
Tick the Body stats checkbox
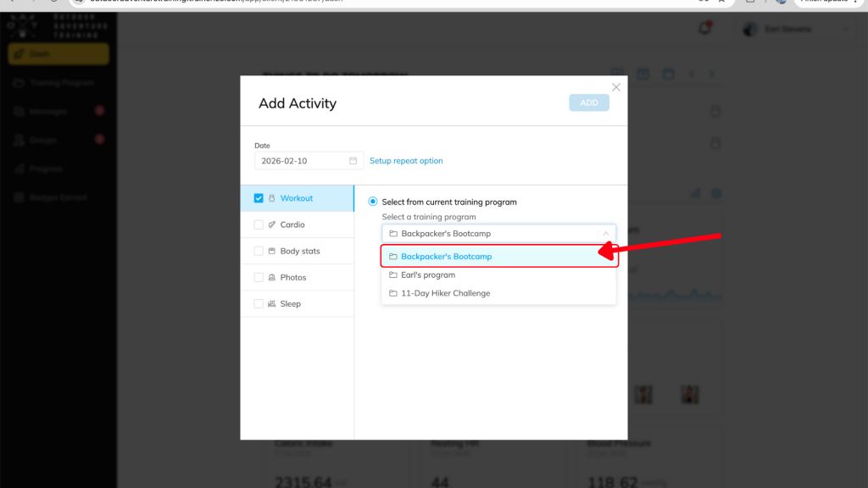pyautogui.click(x=259, y=251)
